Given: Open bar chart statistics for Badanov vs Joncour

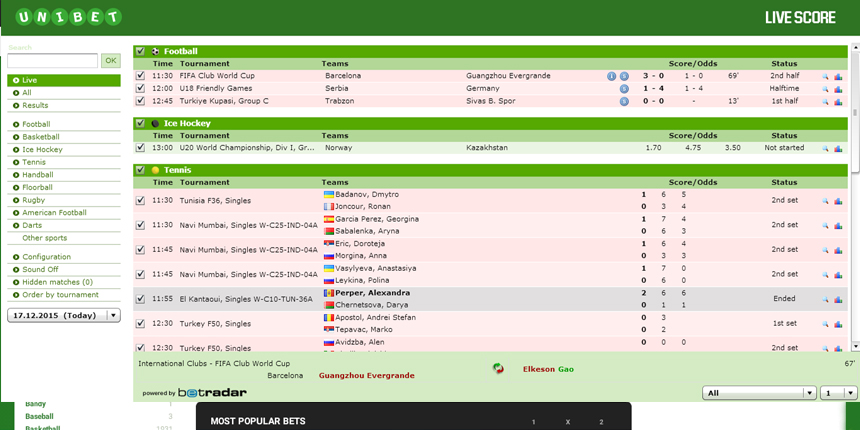Looking at the screenshot, I should click(838, 201).
